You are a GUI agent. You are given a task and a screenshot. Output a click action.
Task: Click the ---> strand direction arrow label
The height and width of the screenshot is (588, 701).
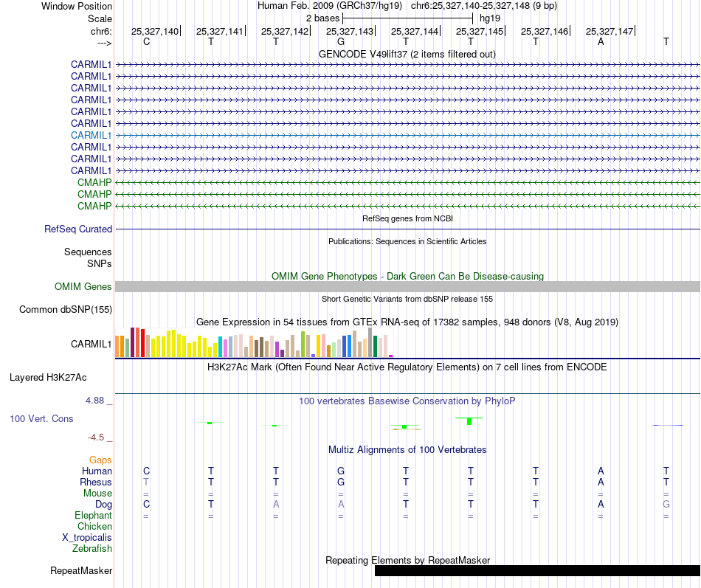(x=104, y=43)
